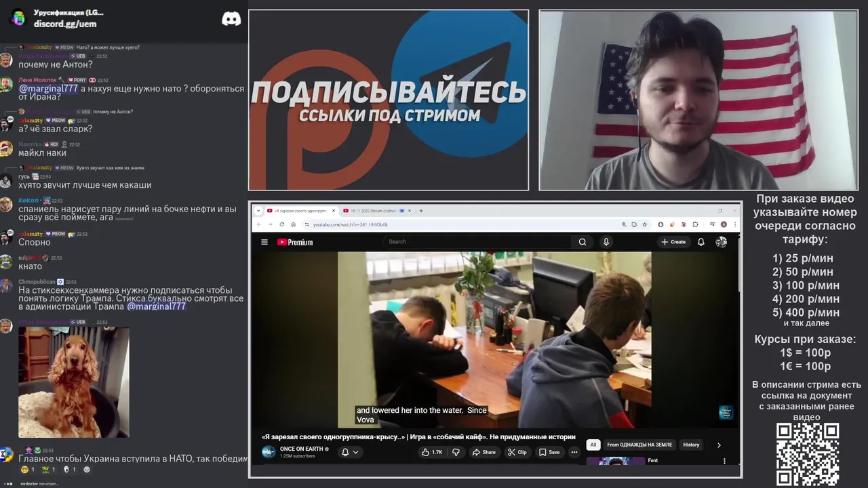
Task: Click ONCE ON EARTH channel avatar
Action: (269, 452)
